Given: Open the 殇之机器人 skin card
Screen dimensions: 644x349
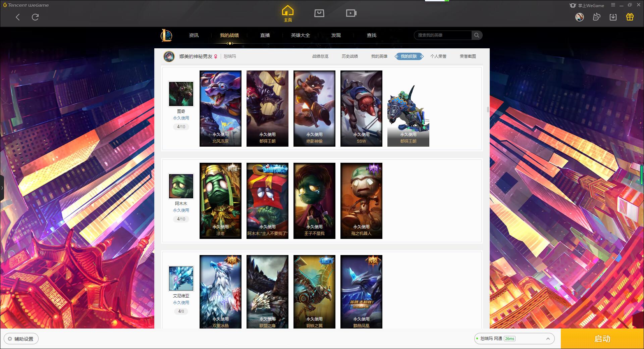Looking at the screenshot, I should (x=361, y=201).
